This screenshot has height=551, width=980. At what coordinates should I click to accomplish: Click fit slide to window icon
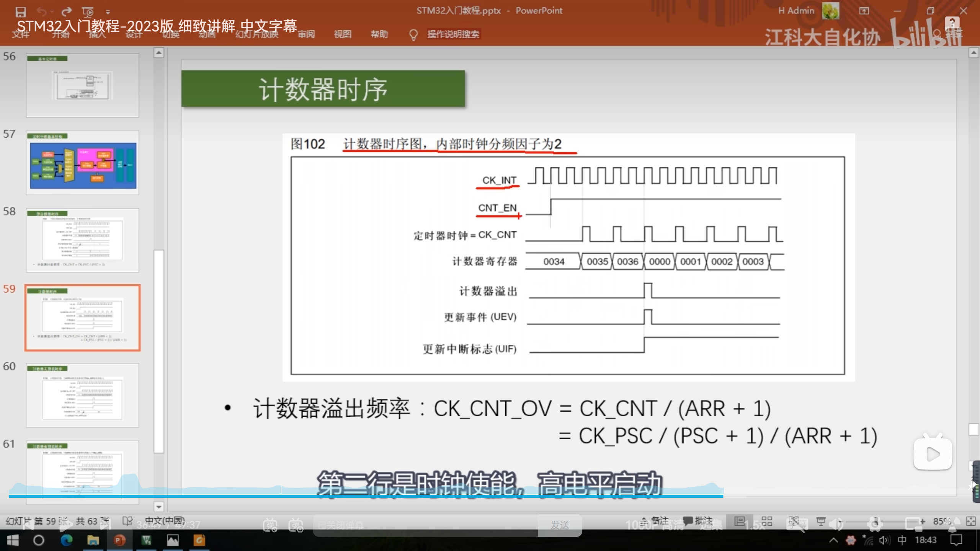970,521
